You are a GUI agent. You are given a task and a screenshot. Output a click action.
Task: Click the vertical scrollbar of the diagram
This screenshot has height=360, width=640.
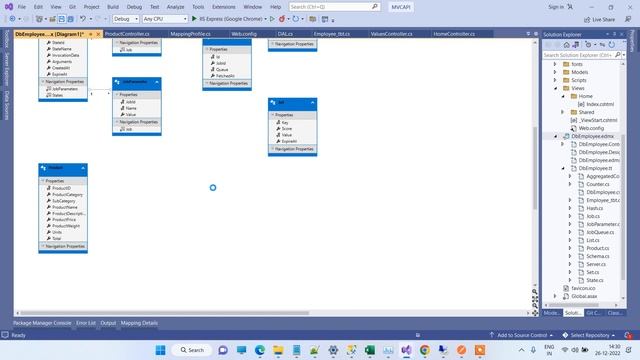(x=535, y=167)
